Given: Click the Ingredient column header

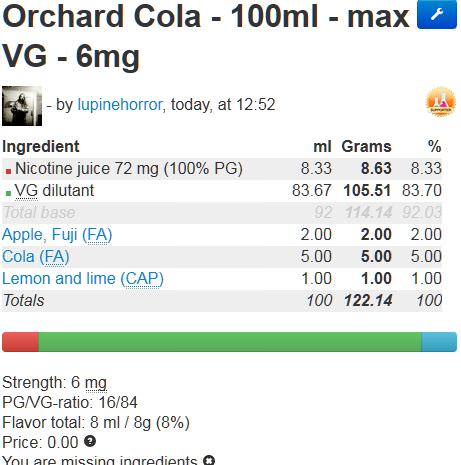Looking at the screenshot, I should click(41, 146).
